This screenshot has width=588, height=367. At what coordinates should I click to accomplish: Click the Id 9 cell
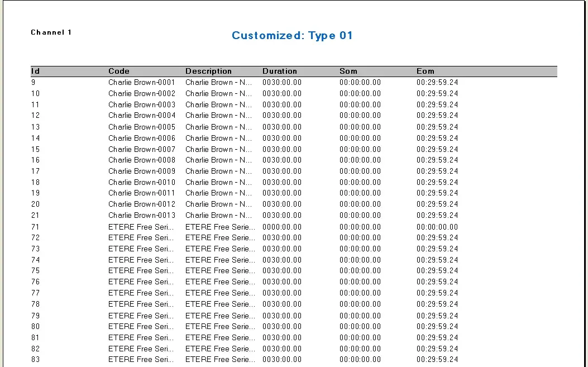(34, 82)
